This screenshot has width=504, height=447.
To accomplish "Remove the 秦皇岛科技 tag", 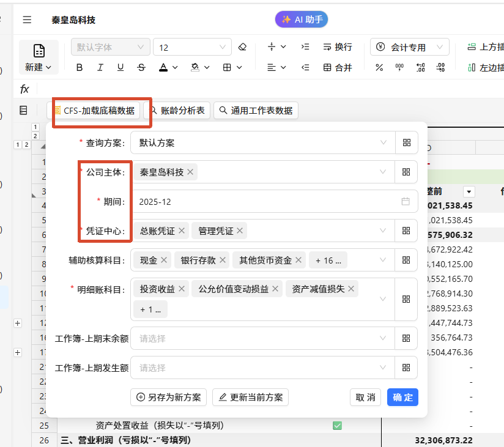I will pos(190,172).
